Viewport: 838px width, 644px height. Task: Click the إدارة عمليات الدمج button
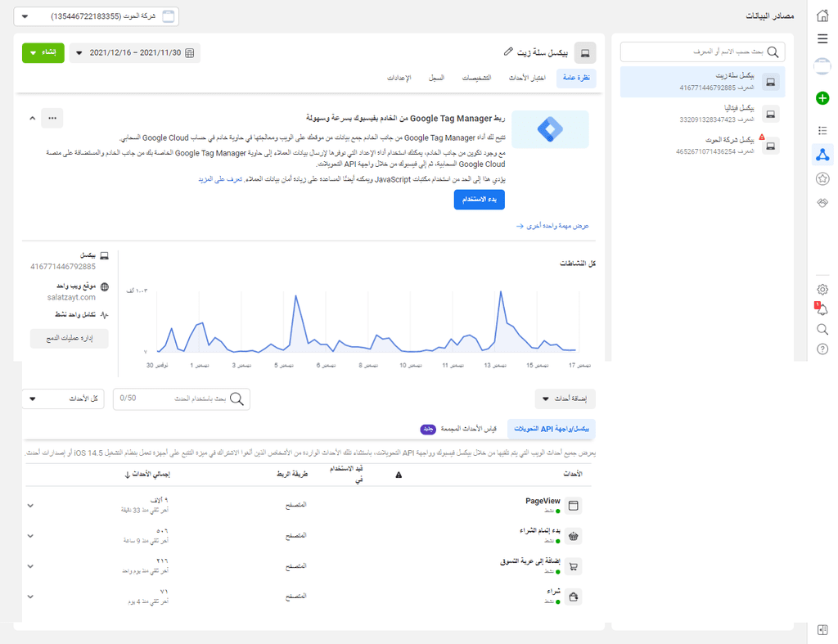click(x=70, y=338)
